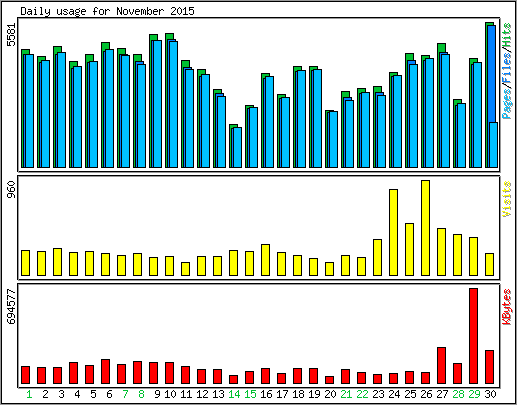
Task: Click the tallest yellow Visits bar for day 26
Action: click(x=425, y=228)
